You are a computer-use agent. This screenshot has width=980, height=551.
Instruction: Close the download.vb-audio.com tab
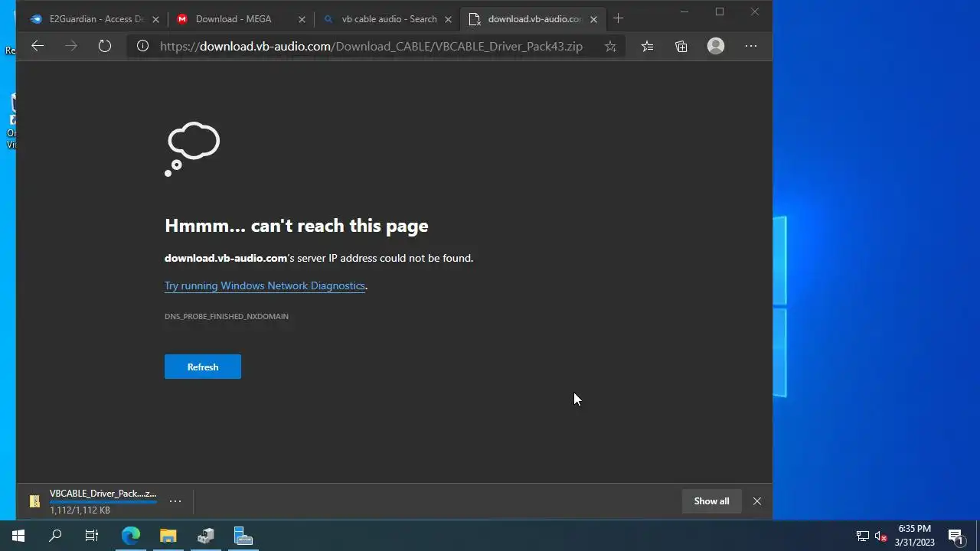tap(593, 19)
